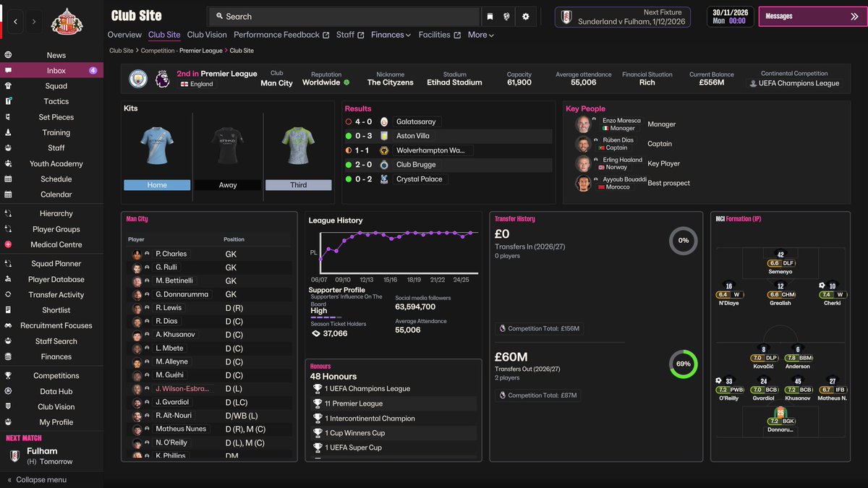868x488 pixels.
Task: Click the Tactics board icon in the sidebar
Action: click(x=8, y=101)
